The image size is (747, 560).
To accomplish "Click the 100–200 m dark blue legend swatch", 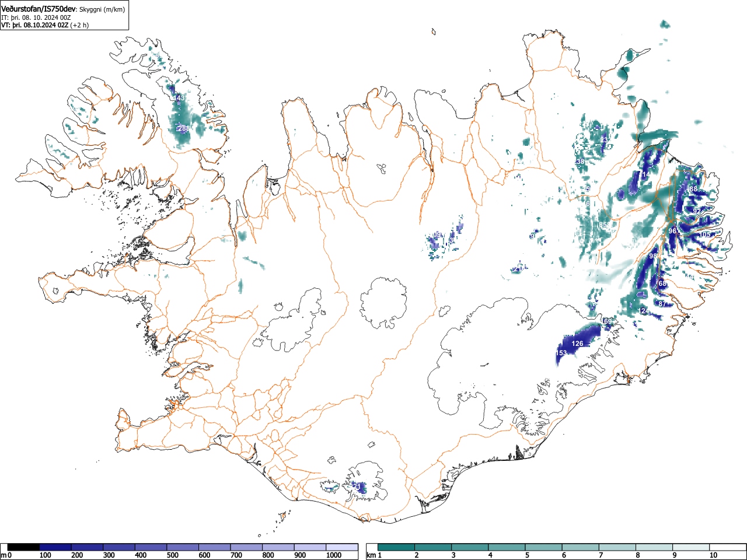I will click(x=55, y=547).
